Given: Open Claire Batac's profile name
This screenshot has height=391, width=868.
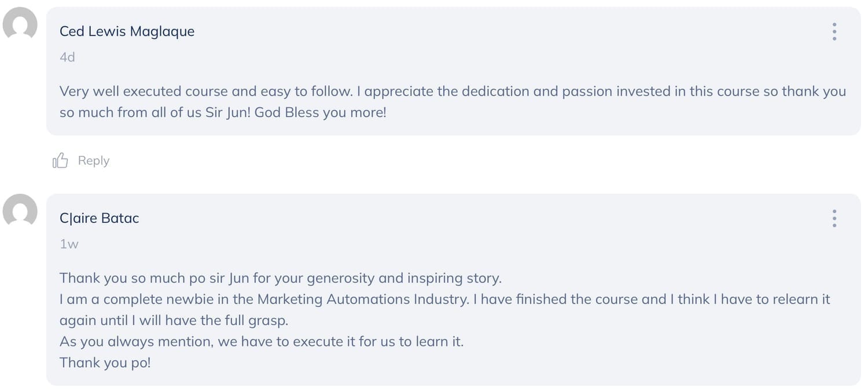Looking at the screenshot, I should (100, 218).
